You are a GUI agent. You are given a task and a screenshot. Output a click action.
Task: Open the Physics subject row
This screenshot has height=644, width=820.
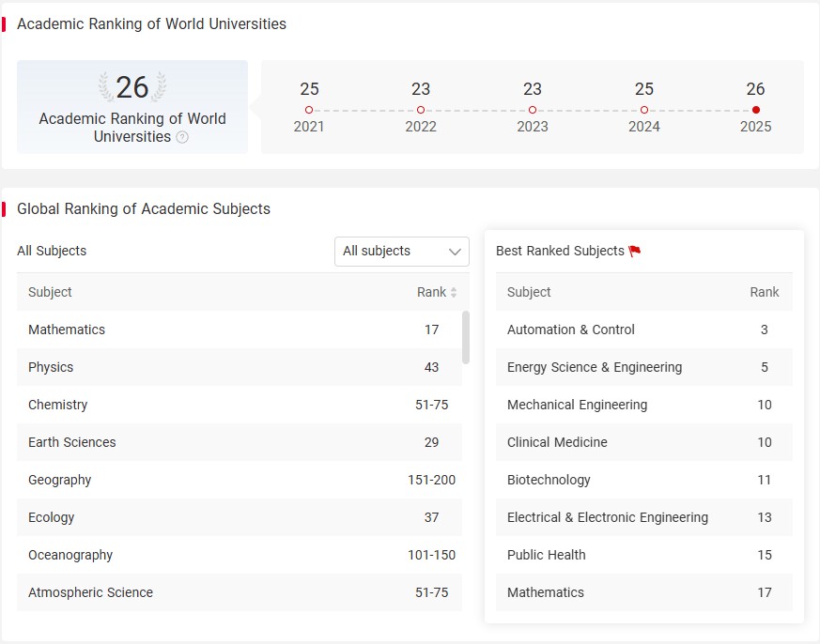[240, 367]
